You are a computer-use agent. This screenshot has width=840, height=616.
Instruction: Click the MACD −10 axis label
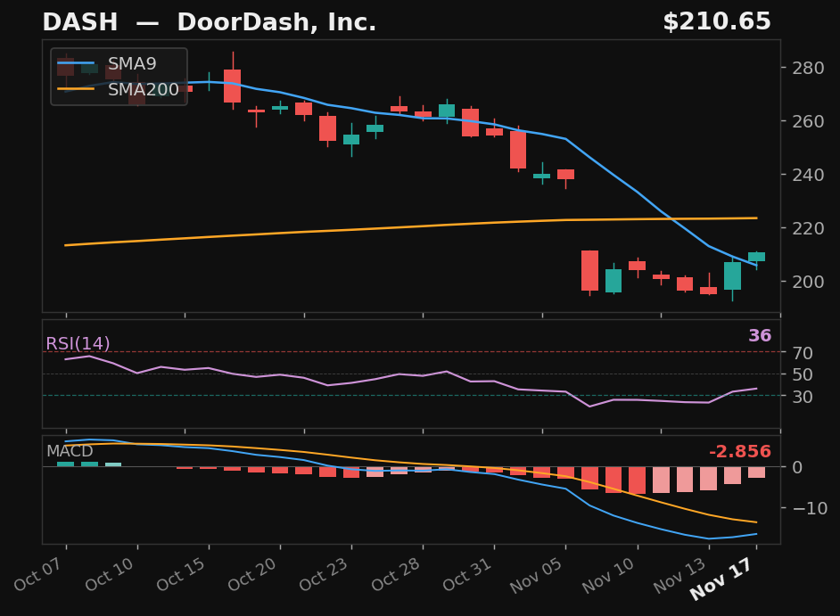810,508
